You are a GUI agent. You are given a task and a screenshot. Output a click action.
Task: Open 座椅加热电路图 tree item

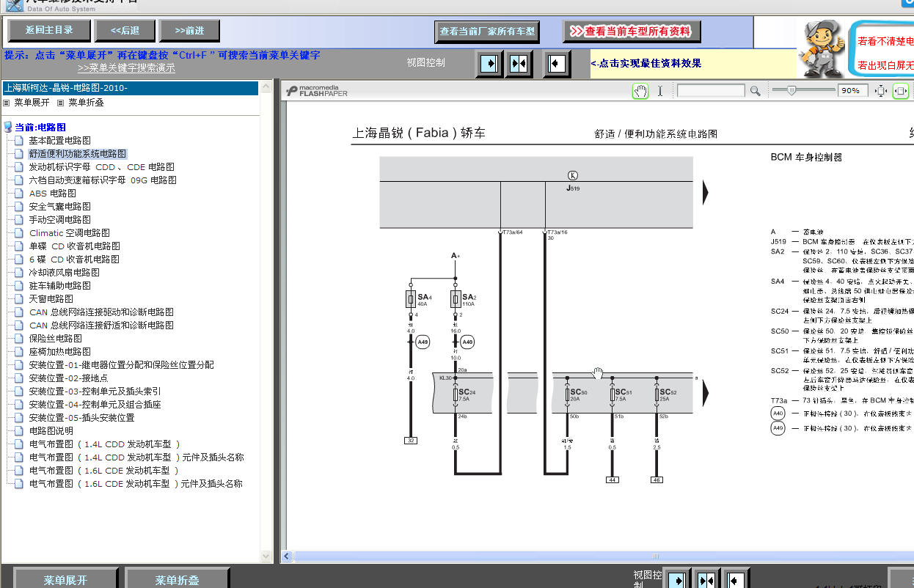[60, 352]
